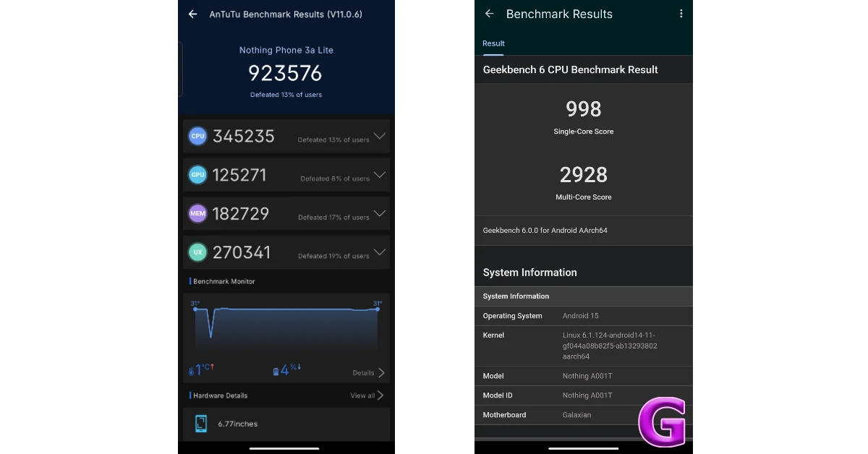
Task: Tap the bottom navigation gesture bar
Action: [286, 449]
